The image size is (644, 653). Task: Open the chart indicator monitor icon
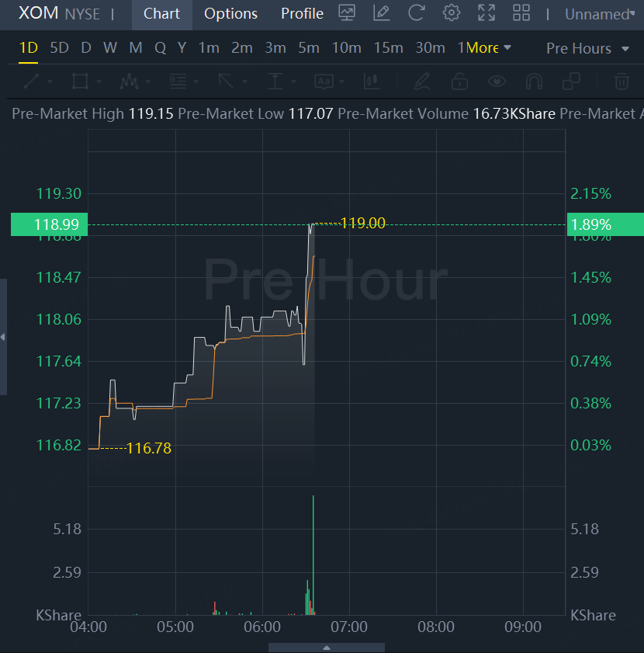pos(347,13)
